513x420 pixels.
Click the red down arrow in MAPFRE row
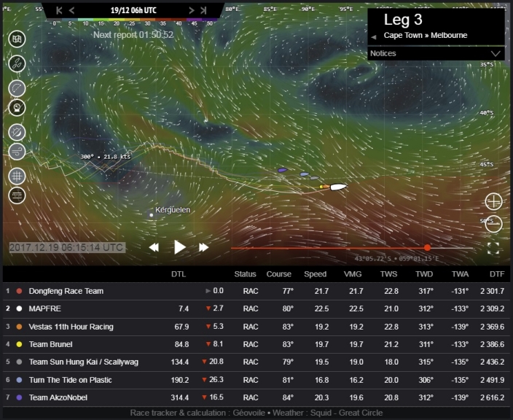(x=208, y=308)
